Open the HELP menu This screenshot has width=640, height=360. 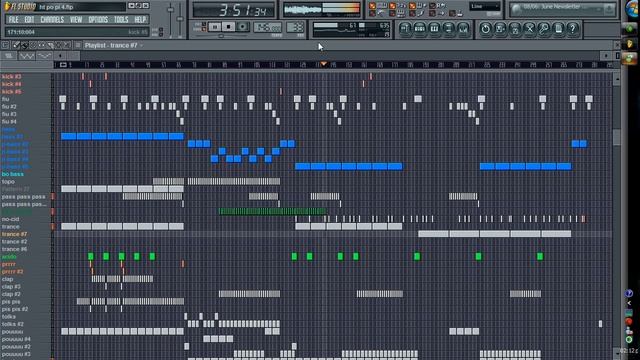140,20
